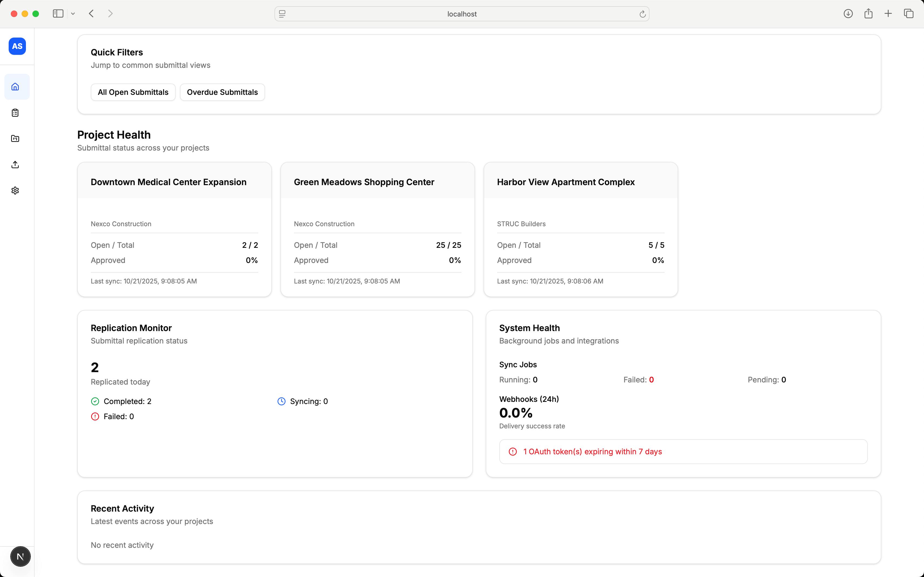The height and width of the screenshot is (577, 924).
Task: Show tab overview in Safari
Action: point(908,14)
